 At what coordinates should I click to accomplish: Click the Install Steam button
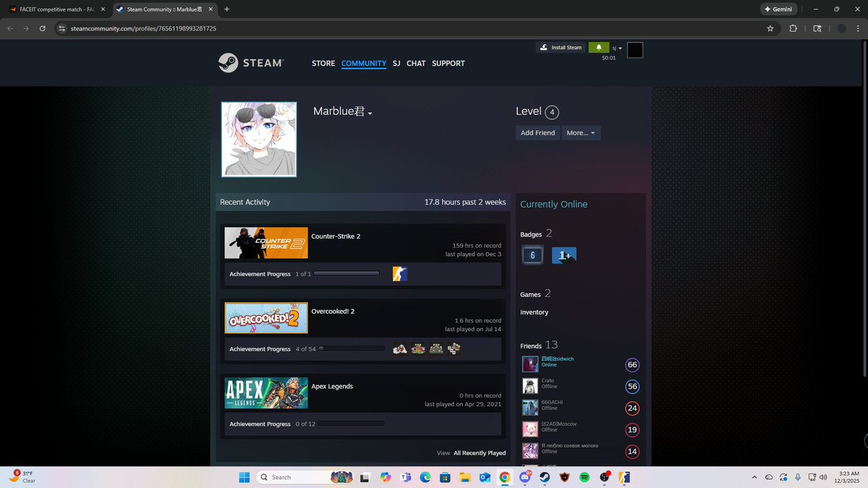561,48
